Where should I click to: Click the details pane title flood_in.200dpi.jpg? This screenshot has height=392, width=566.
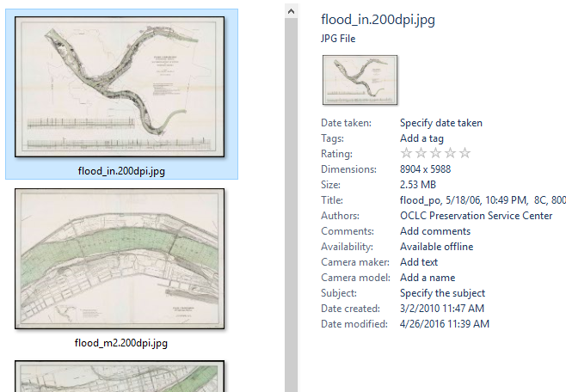378,20
